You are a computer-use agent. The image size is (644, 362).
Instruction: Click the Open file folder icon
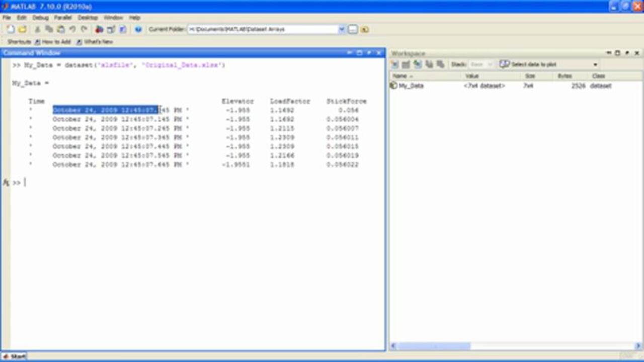pyautogui.click(x=22, y=30)
